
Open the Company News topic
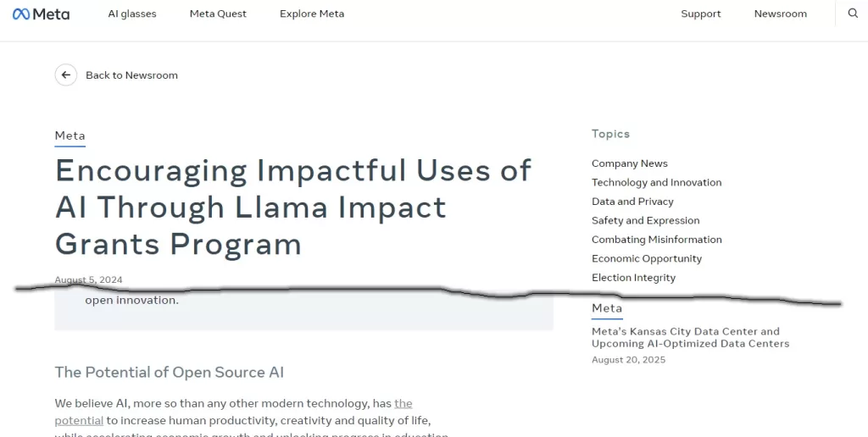tap(629, 163)
